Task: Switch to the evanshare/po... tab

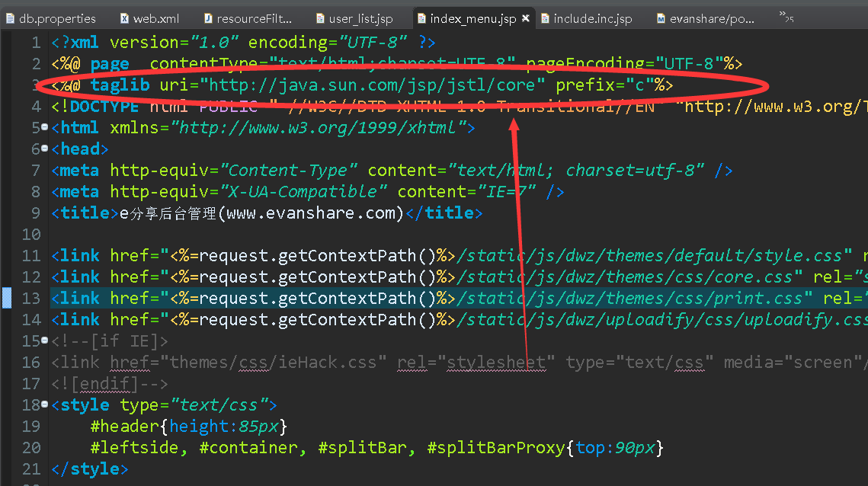Action: point(706,18)
